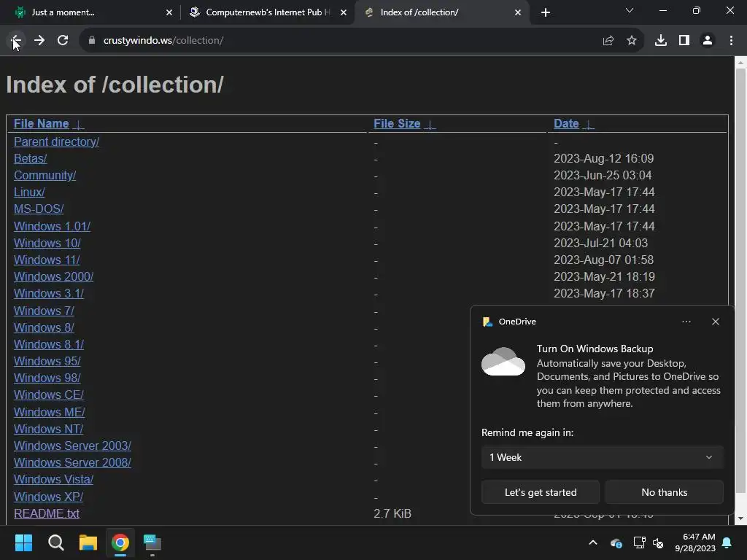Decline with the 'No thanks' button
Image resolution: width=747 pixels, height=560 pixels.
click(664, 492)
